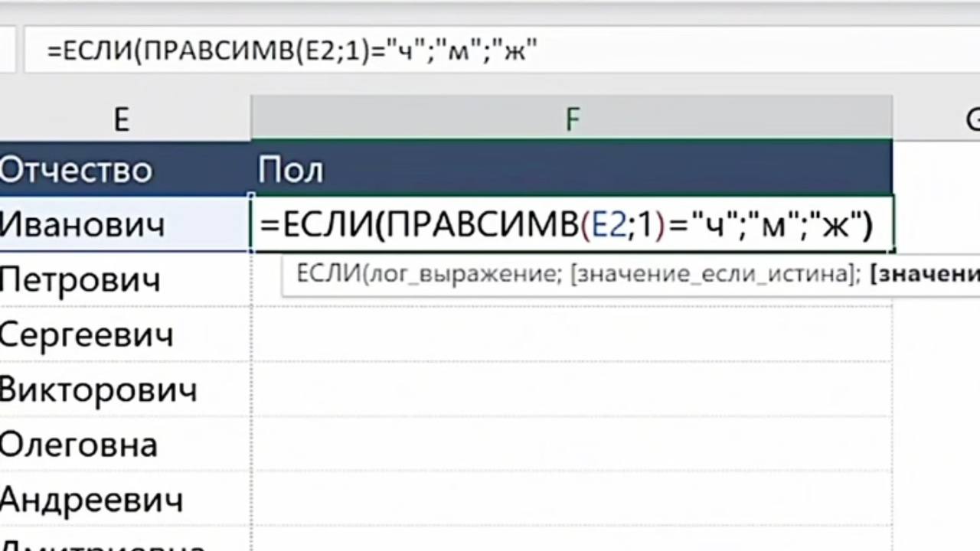Viewport: 980px width, 551px height.
Task: Click the Отчество header cell
Action: click(125, 169)
